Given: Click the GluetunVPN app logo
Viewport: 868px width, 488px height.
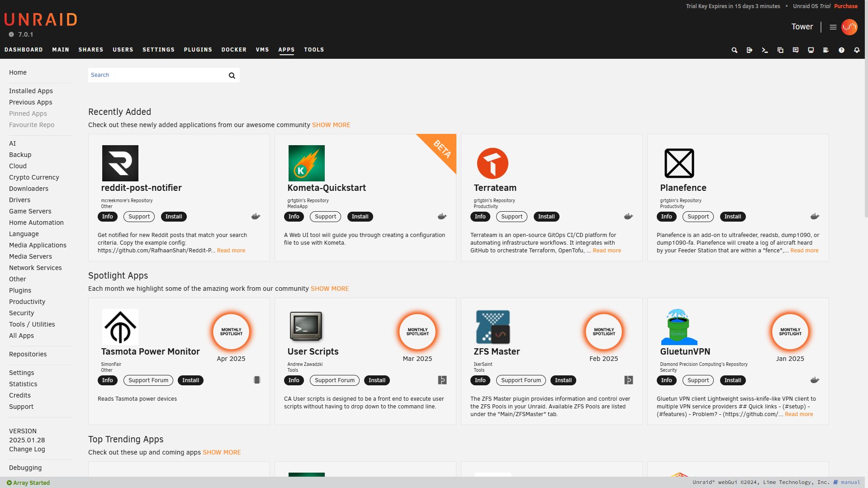Looking at the screenshot, I should pyautogui.click(x=679, y=327).
